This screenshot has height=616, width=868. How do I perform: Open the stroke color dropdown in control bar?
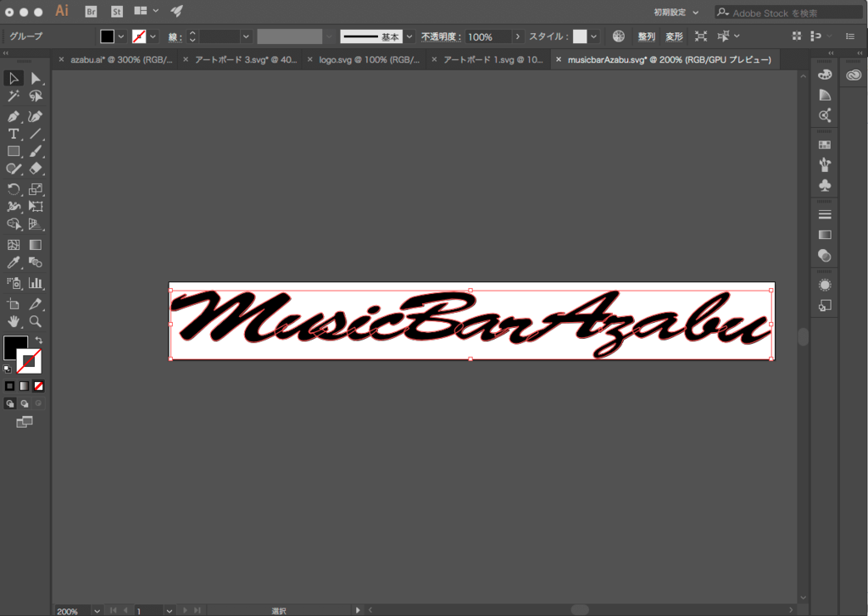[153, 36]
